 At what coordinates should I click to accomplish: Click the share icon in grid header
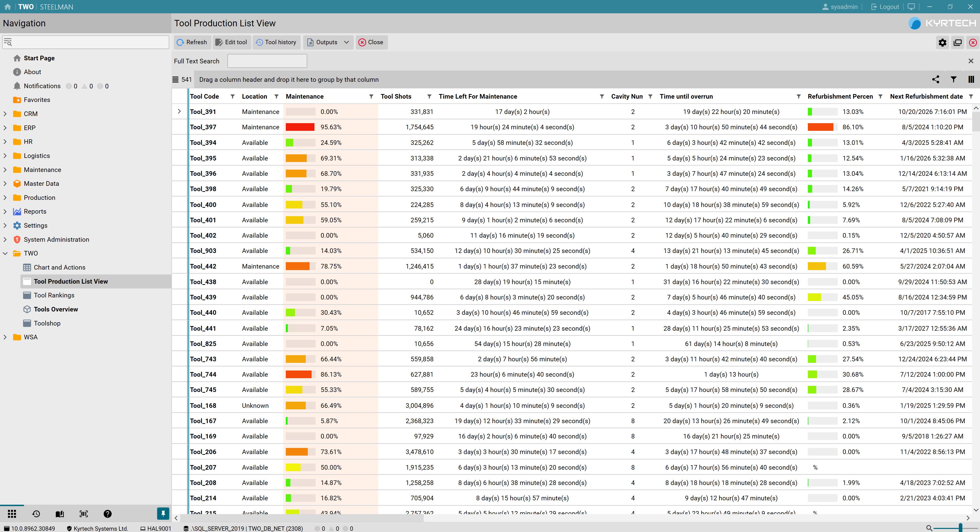pyautogui.click(x=936, y=79)
